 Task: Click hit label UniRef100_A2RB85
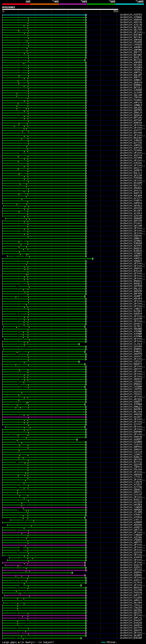131,523
